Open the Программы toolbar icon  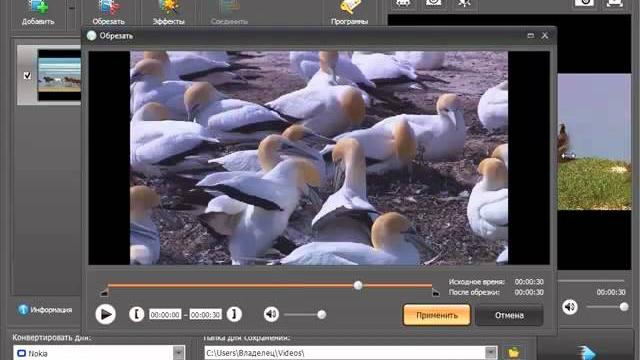pos(349,12)
